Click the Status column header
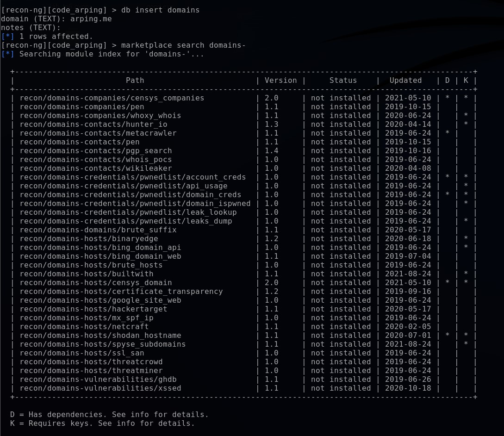This screenshot has height=436, width=504. (343, 80)
